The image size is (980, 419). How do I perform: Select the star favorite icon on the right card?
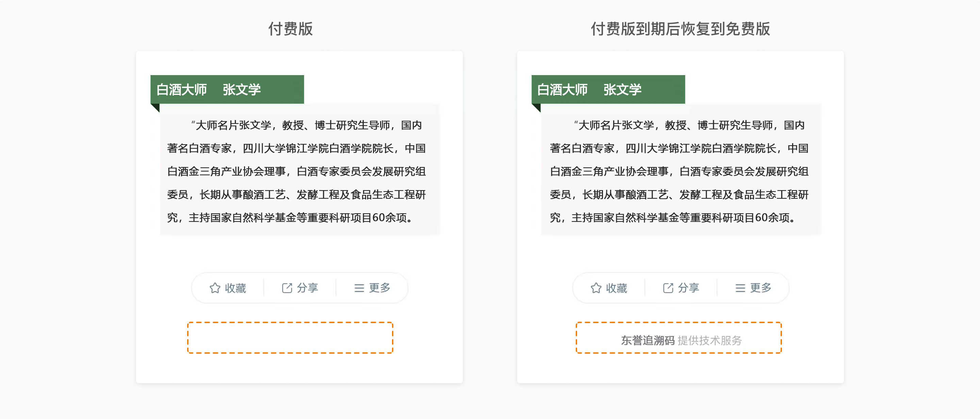pos(597,288)
